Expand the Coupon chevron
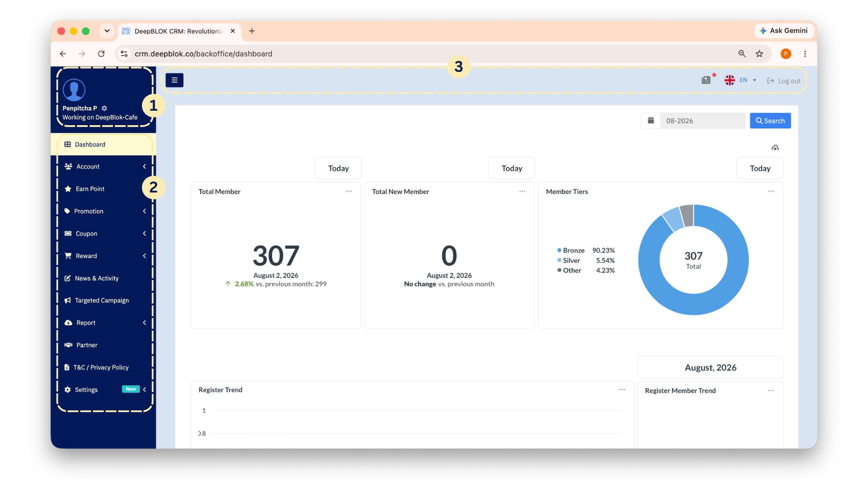Image resolution: width=868 pixels, height=488 pixels. point(145,234)
